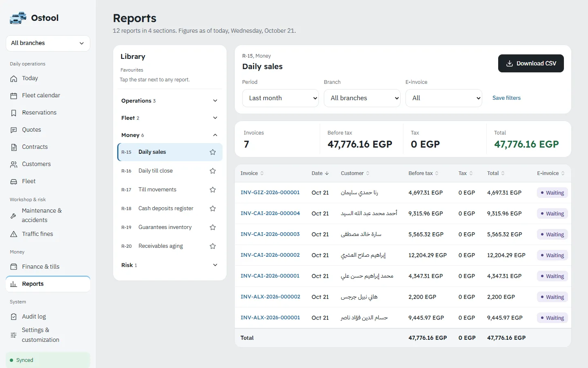Open the Reports sidebar item

(x=48, y=284)
